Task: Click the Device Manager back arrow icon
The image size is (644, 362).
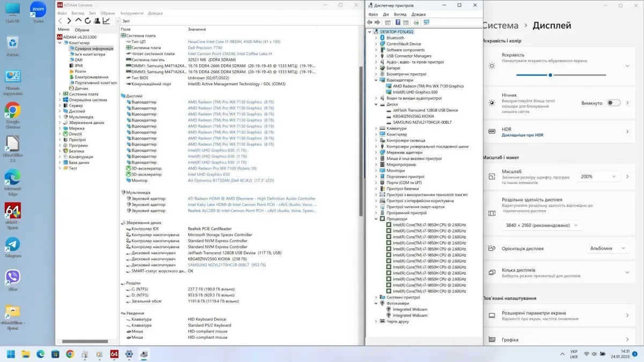Action: [x=370, y=23]
